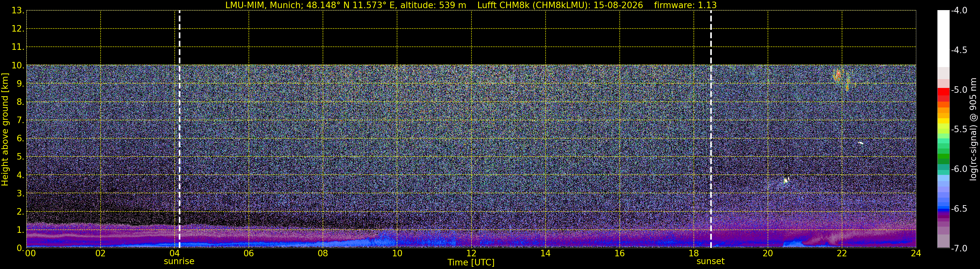
Task: Click the gray bottom of colorbar
Action: click(x=943, y=241)
